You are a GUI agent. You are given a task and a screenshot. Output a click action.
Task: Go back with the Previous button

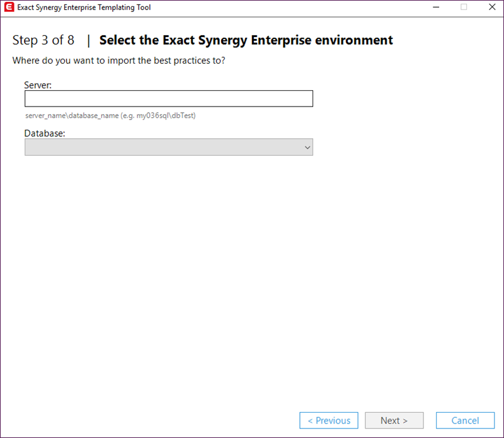(x=329, y=420)
